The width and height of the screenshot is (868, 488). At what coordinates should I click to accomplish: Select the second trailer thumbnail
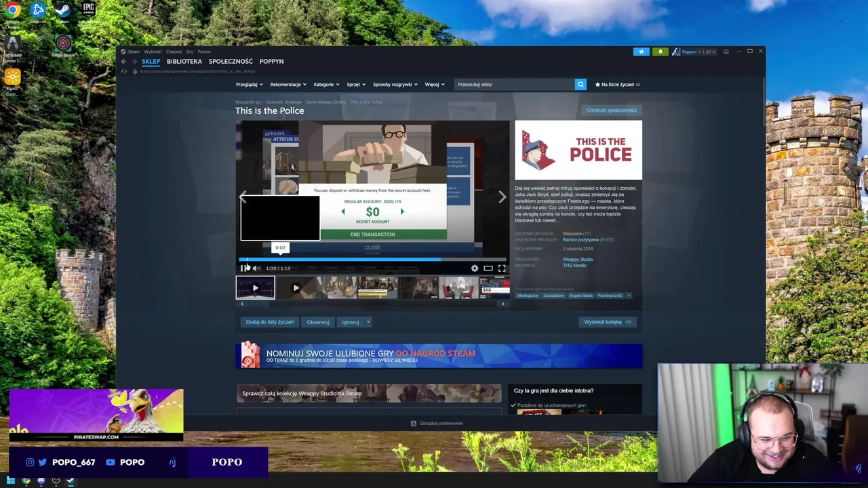pos(296,287)
